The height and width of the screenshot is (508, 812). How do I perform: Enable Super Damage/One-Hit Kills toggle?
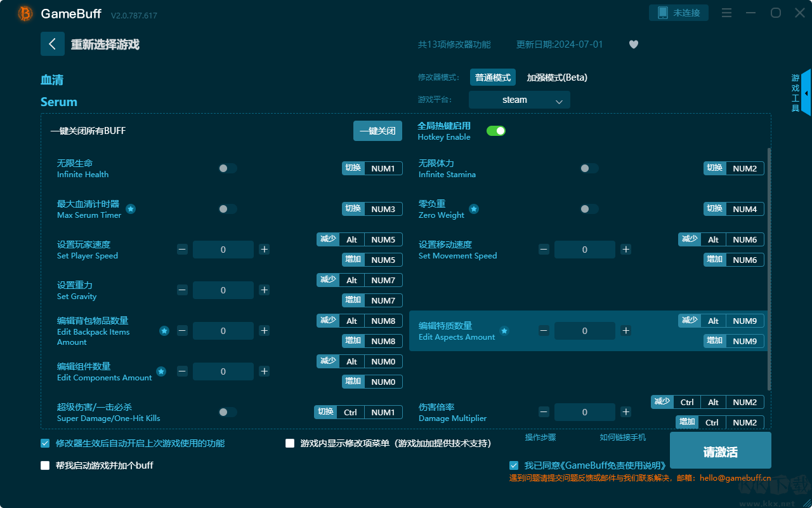pyautogui.click(x=228, y=412)
